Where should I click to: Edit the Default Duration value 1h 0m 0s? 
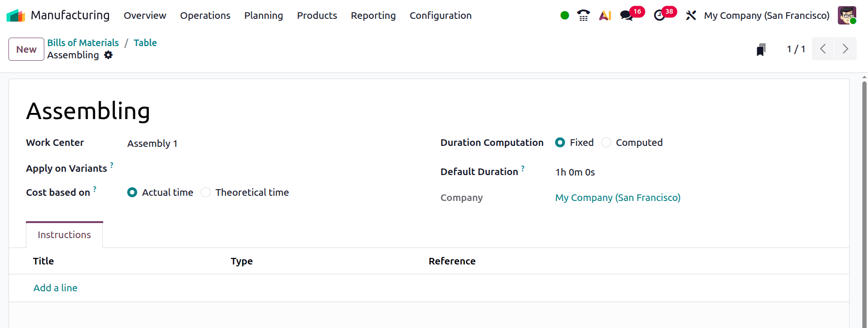tap(575, 172)
